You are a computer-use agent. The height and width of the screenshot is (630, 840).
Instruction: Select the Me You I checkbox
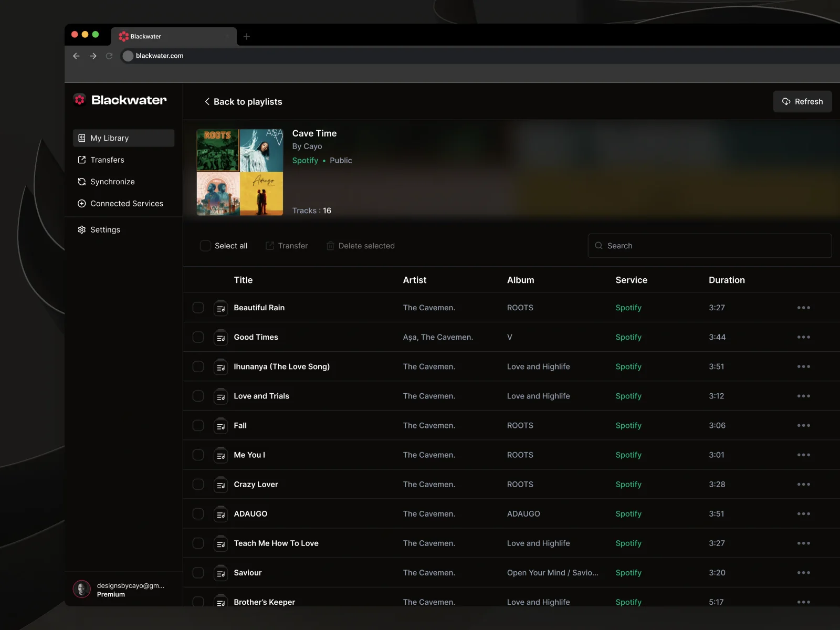tap(198, 455)
